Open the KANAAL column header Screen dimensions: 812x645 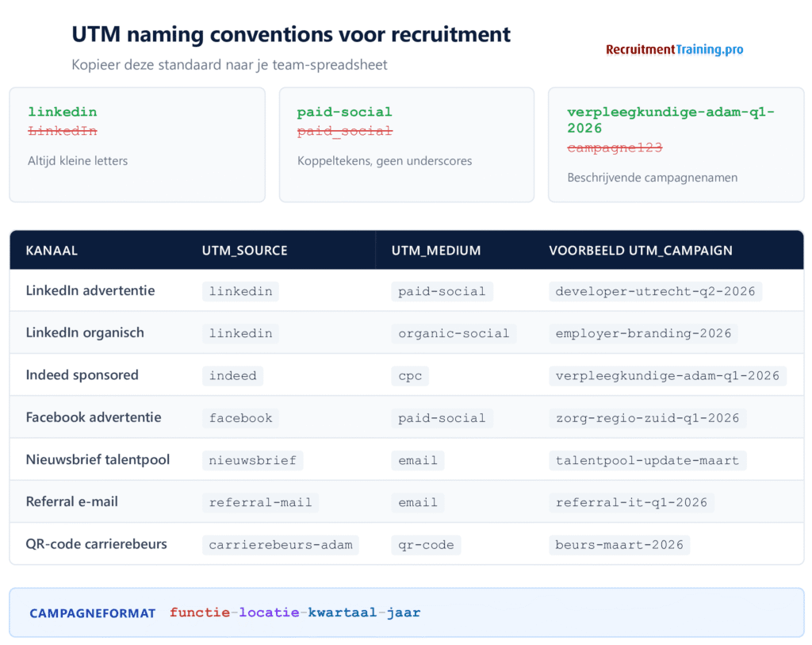point(52,250)
